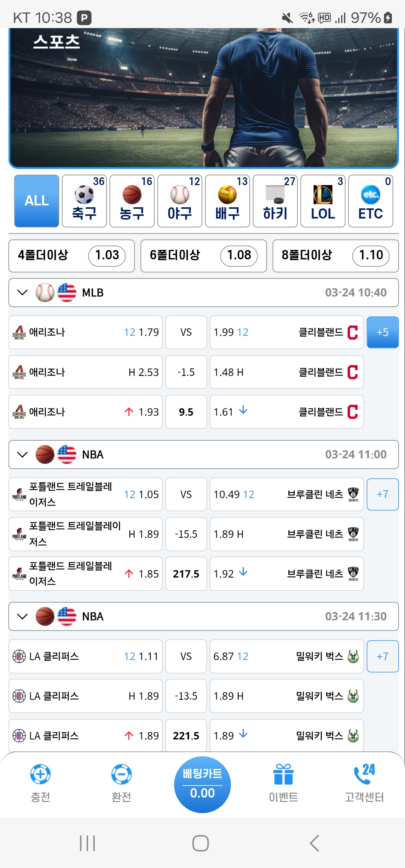Switch to the 축구 soccer tab

point(84,201)
